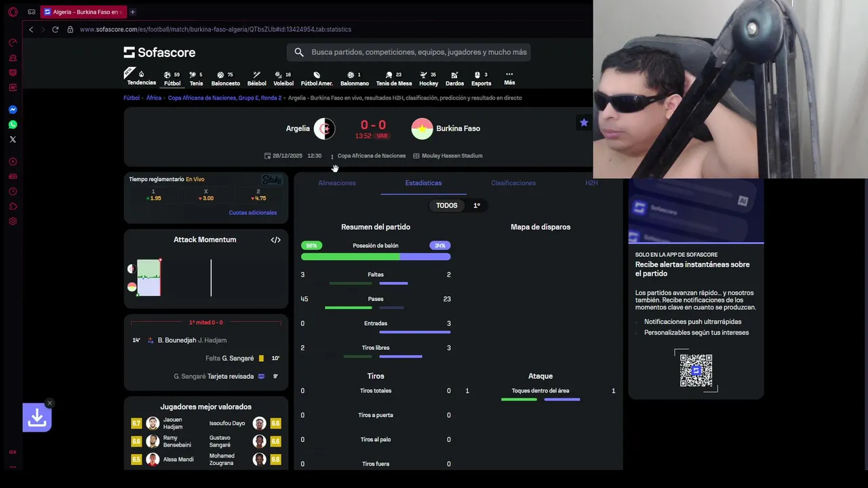Image resolution: width=868 pixels, height=488 pixels.
Task: Open Cuotas adicionales link
Action: (253, 213)
